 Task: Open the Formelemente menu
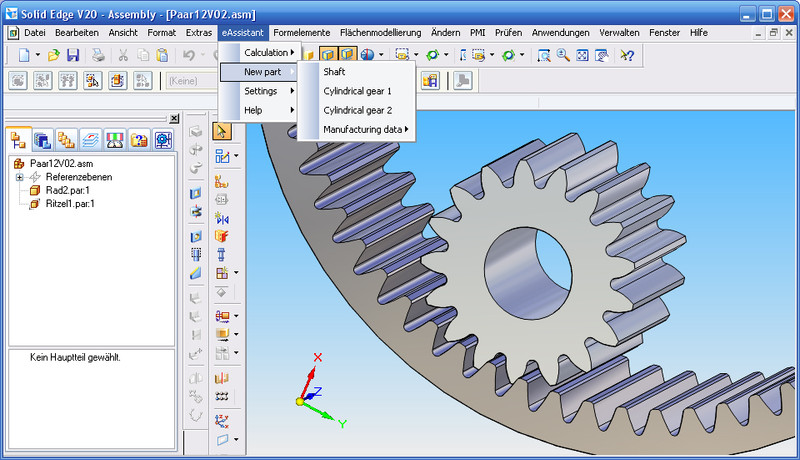(x=303, y=32)
